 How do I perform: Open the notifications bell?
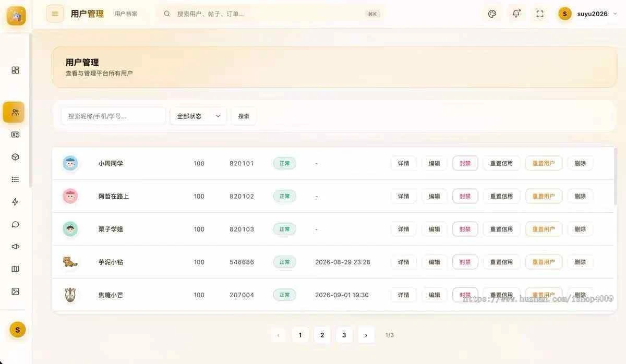(516, 14)
